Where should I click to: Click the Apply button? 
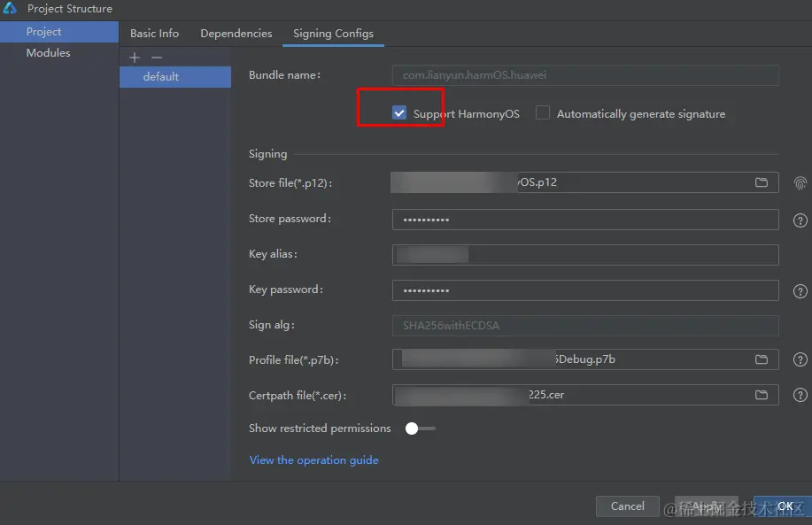(707, 506)
